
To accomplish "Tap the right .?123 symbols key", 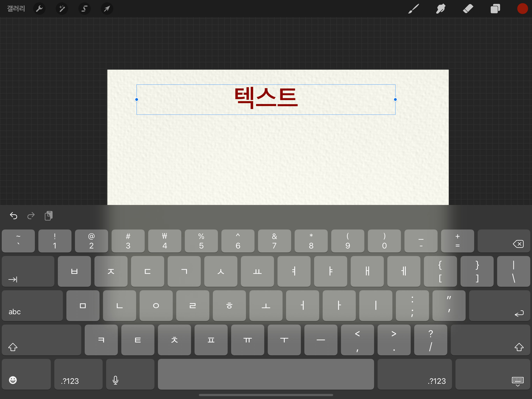I will click(x=415, y=374).
